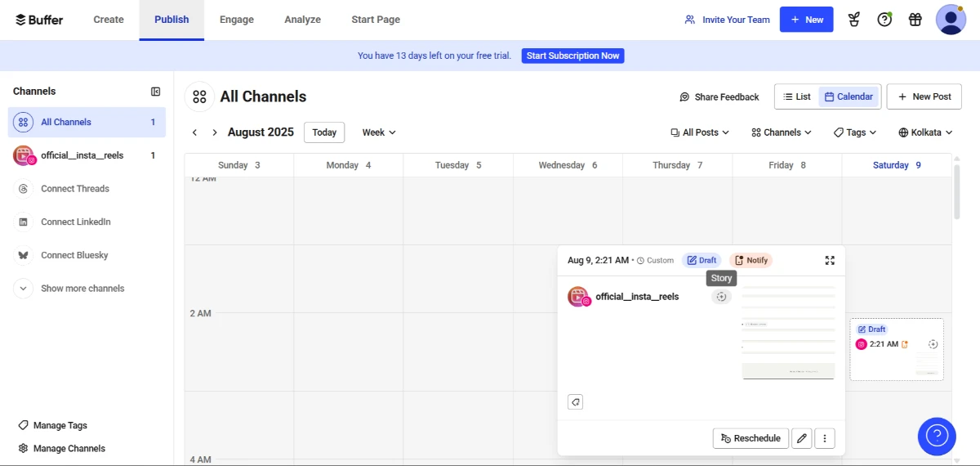
Task: Click the August 2025 date label
Action: (x=261, y=132)
